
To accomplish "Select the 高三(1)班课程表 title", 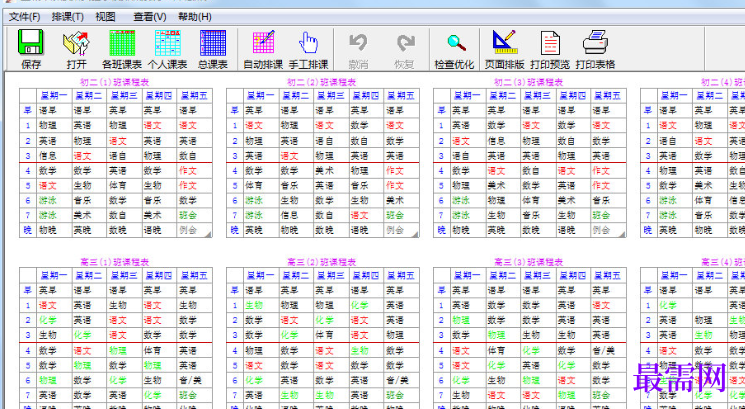I will tap(115, 262).
